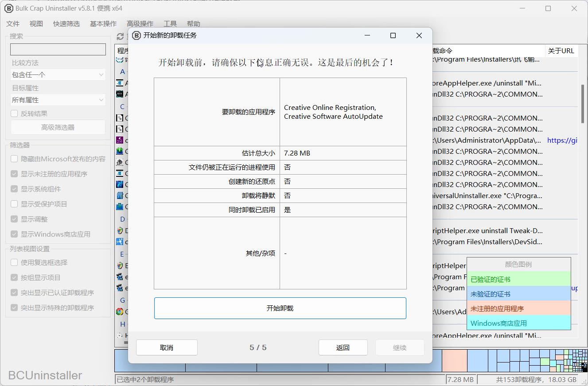Image resolution: width=588 pixels, height=386 pixels.
Task: Click inside the 搜索 search input field
Action: tap(58, 49)
